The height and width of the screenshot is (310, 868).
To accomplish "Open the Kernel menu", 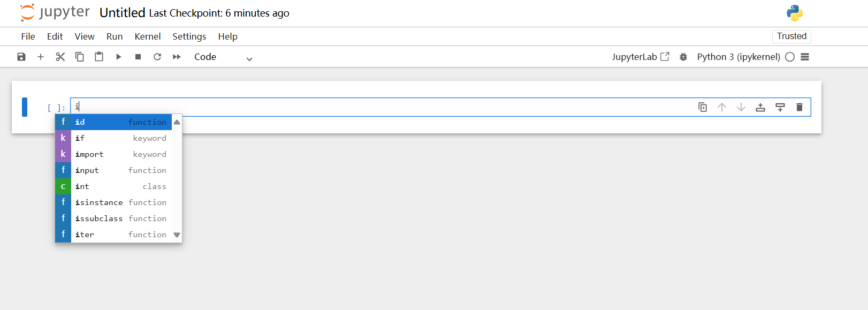I will point(148,36).
